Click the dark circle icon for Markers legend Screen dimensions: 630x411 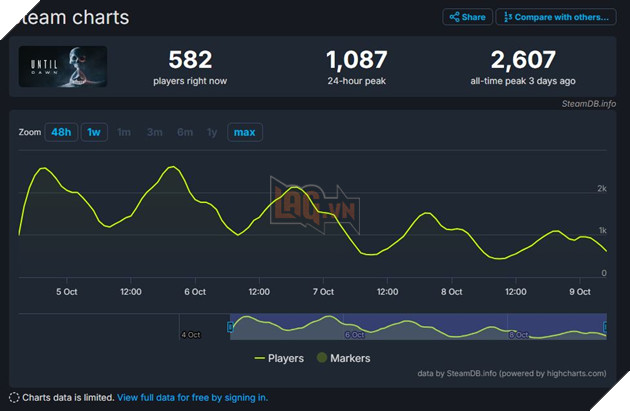click(321, 358)
